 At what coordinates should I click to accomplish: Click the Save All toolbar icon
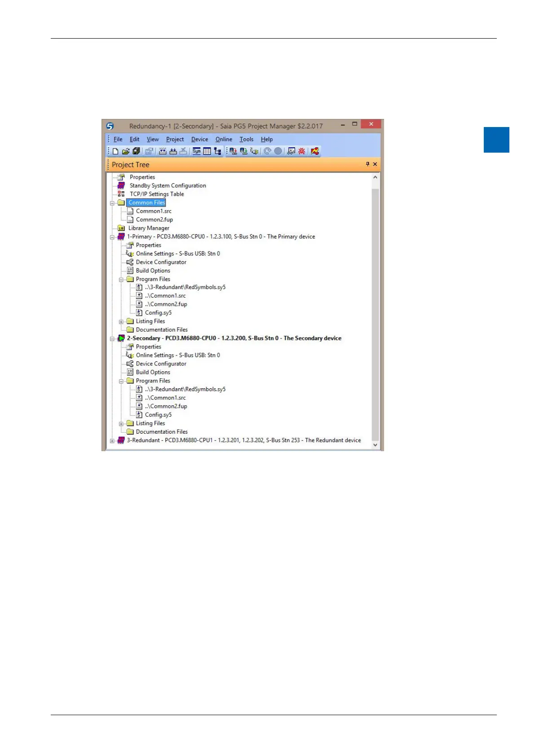click(136, 151)
